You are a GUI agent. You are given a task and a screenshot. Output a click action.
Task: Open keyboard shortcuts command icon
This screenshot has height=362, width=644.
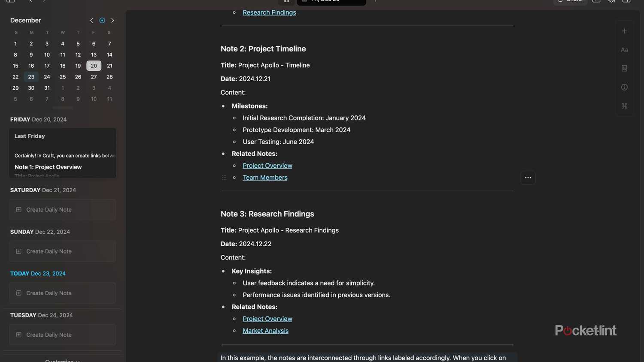pyautogui.click(x=624, y=106)
